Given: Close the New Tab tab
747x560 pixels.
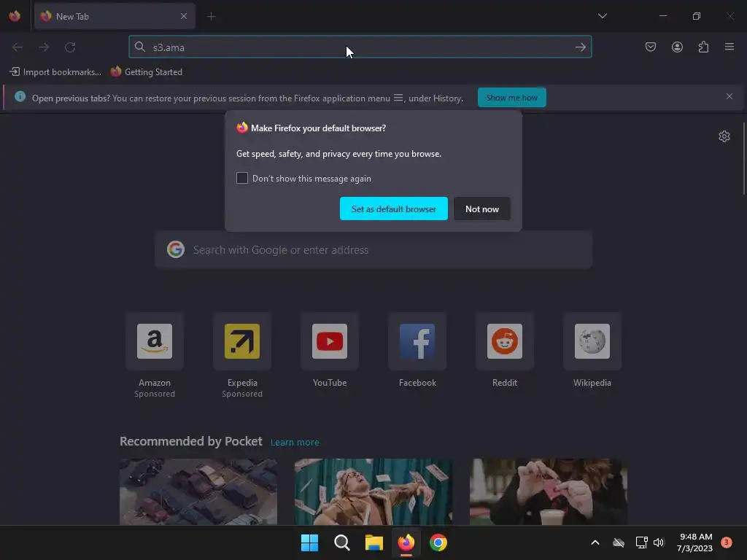Looking at the screenshot, I should (x=184, y=16).
